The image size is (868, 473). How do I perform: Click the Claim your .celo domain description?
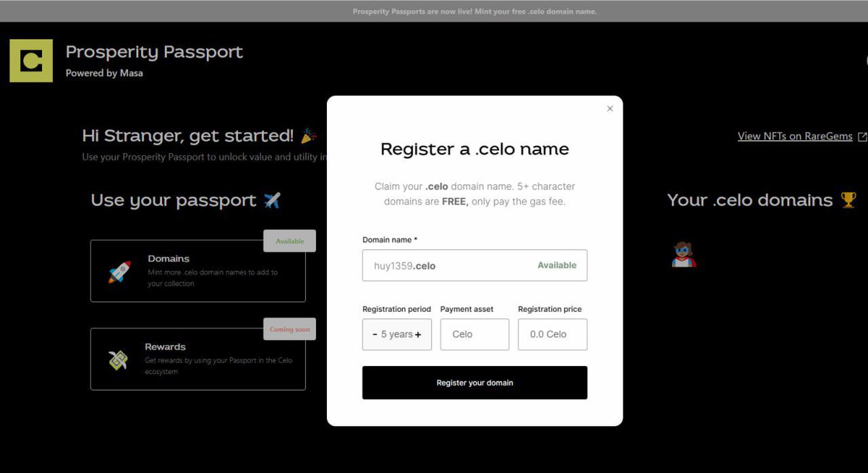click(x=475, y=194)
